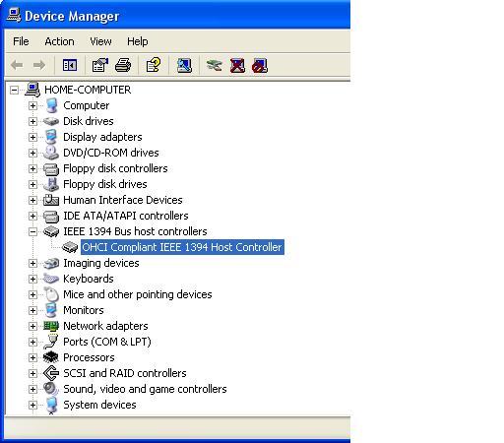Viewport: 504px width, 443px height.
Task: Click the Update driver toolbar icon
Action: click(x=214, y=65)
